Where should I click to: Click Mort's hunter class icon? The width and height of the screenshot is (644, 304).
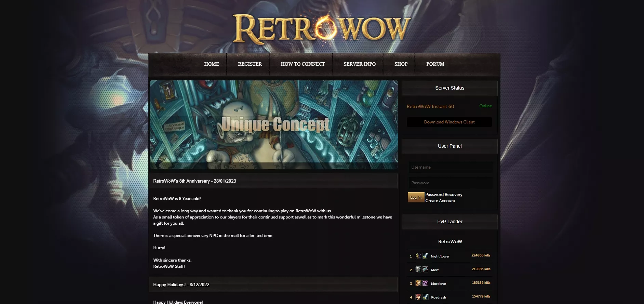click(x=425, y=269)
